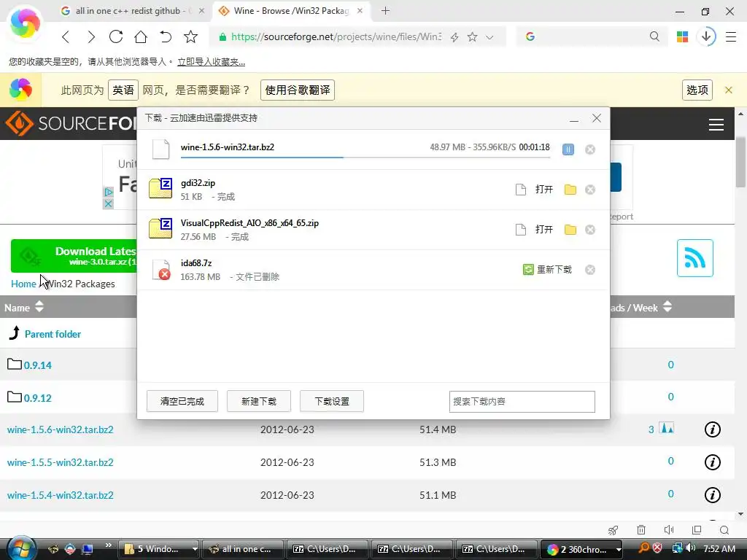The image size is (747, 560).
Task: Open VisualCppRedist_AIO_x86_x64_65.zip file
Action: [x=543, y=230]
